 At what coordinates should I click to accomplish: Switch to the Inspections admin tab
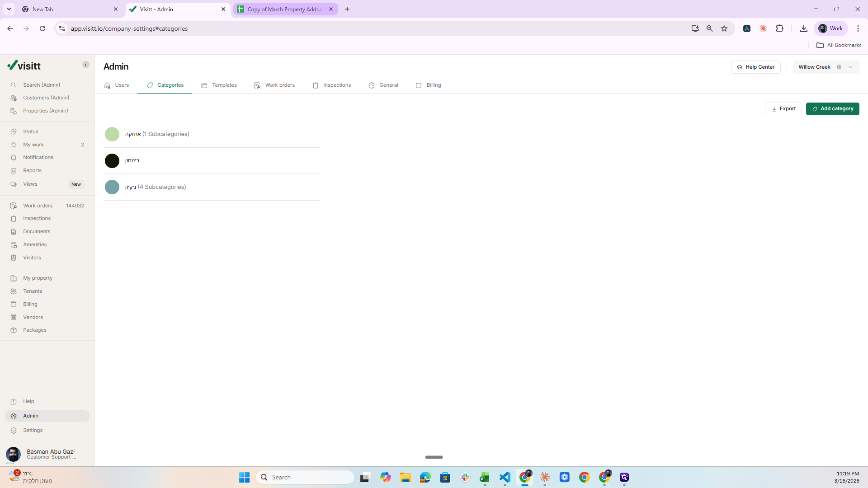pyautogui.click(x=332, y=85)
